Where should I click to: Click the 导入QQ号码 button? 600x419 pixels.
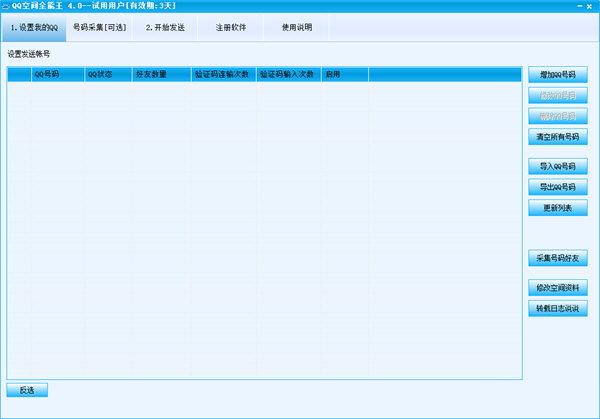tap(557, 166)
